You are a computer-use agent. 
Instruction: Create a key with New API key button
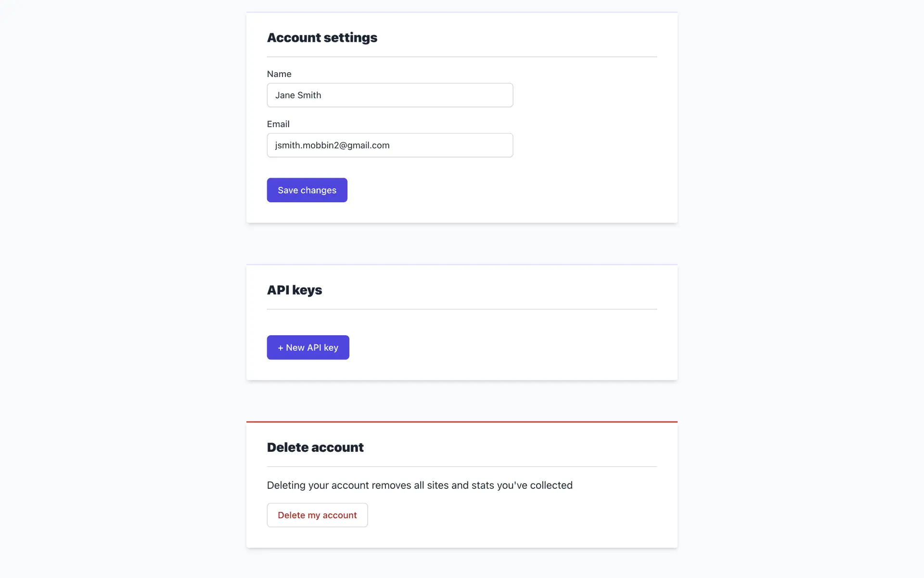pyautogui.click(x=308, y=348)
